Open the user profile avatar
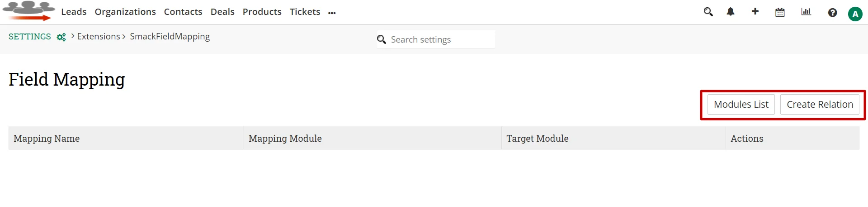 point(855,14)
